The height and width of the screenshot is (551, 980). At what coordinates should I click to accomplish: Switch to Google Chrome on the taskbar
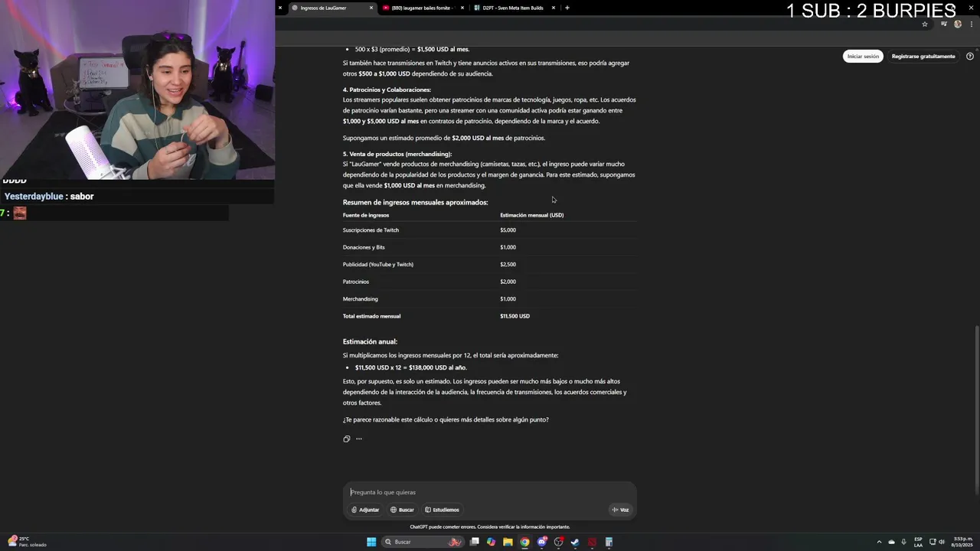point(524,542)
